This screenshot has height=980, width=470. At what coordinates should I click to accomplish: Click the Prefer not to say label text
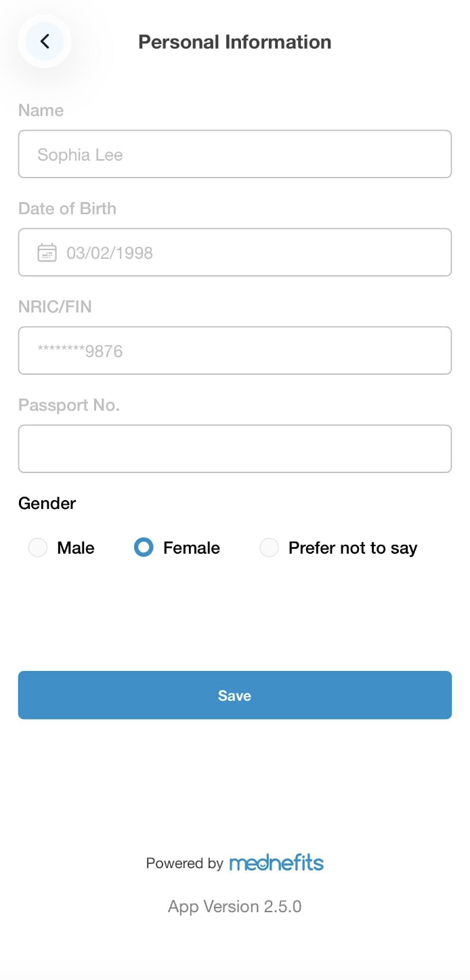point(352,548)
